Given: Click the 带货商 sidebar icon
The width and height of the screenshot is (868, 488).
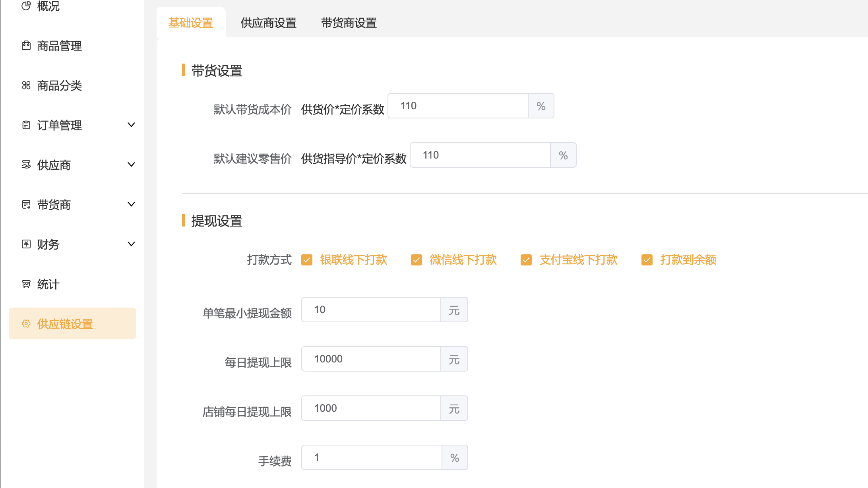Looking at the screenshot, I should pos(26,205).
